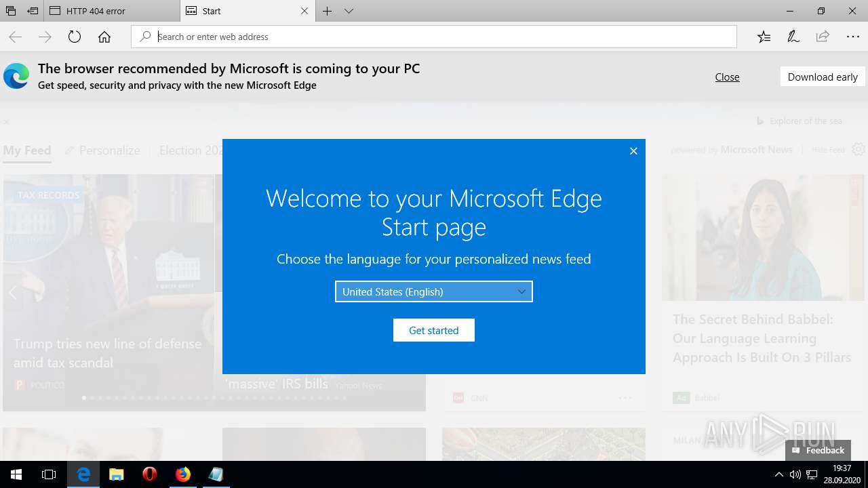Open the tabs you've set aside icon
868x488 pixels.
(x=11, y=11)
